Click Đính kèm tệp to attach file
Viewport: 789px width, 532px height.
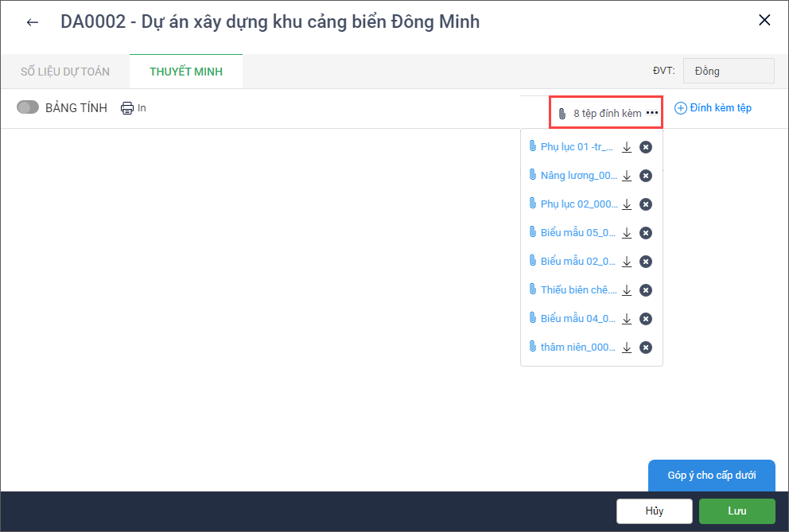point(713,108)
